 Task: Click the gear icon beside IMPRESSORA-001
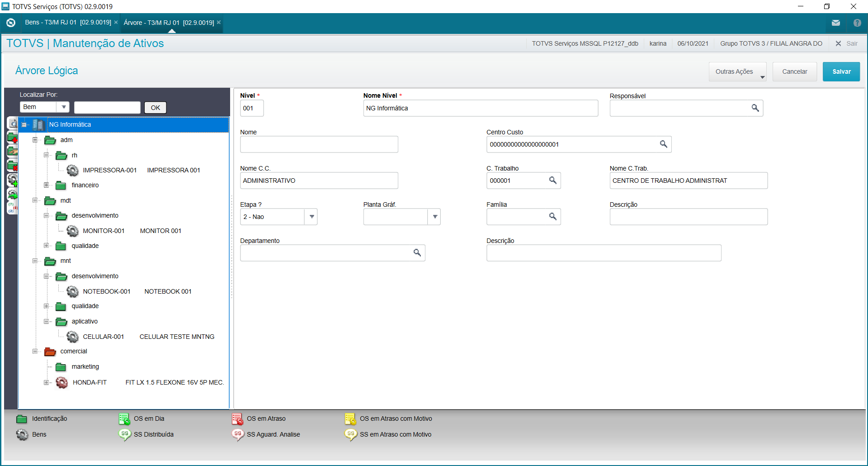pyautogui.click(x=72, y=170)
